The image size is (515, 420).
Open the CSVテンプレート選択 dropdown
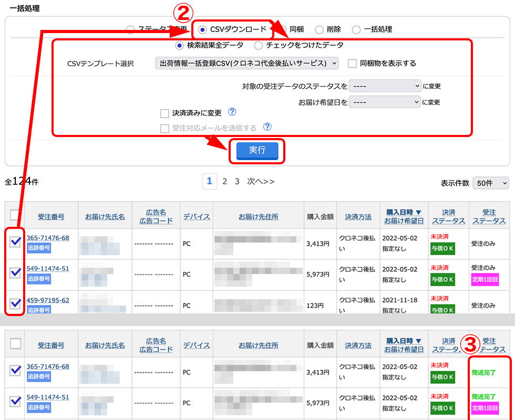[246, 63]
